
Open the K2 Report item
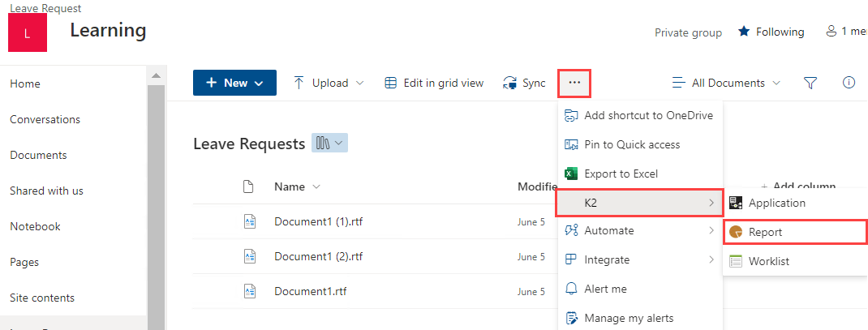[x=765, y=232]
